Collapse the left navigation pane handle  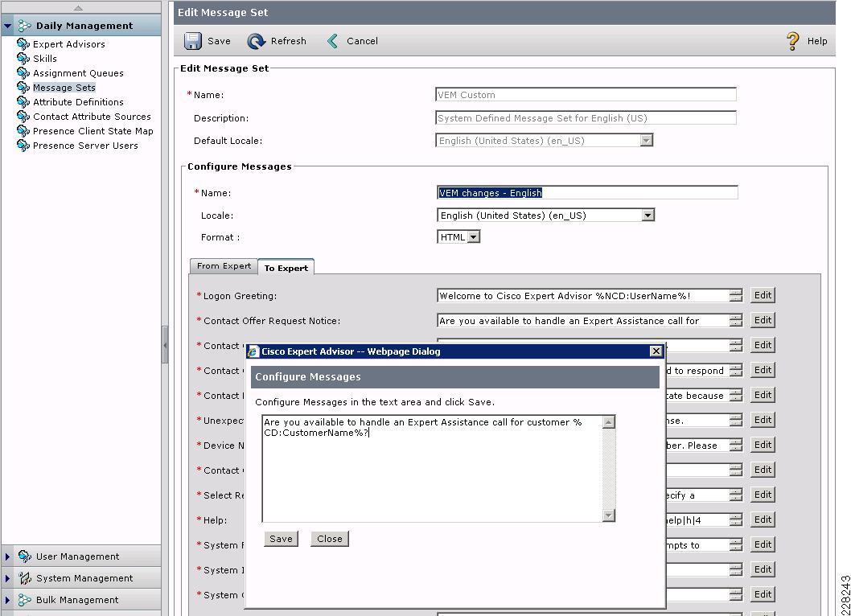point(165,345)
